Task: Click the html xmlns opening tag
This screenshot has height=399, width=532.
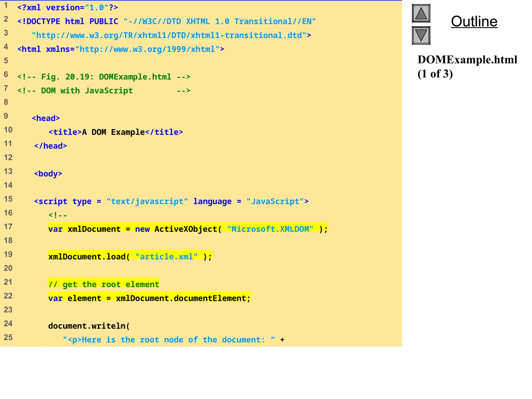Action: pyautogui.click(x=121, y=49)
